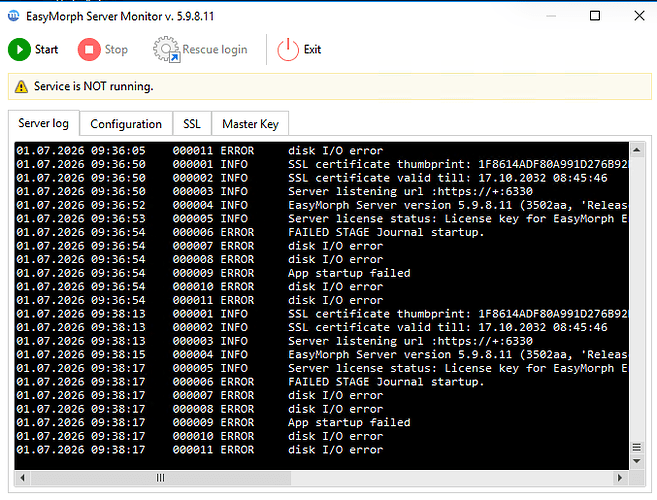Image resolution: width=657 pixels, height=500 pixels.
Task: Select the Master Key tab
Action: pyautogui.click(x=250, y=124)
